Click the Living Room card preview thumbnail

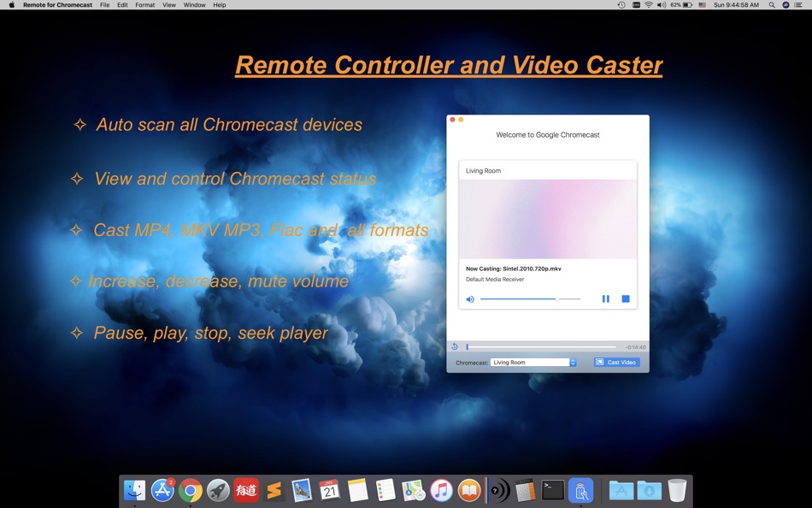547,219
